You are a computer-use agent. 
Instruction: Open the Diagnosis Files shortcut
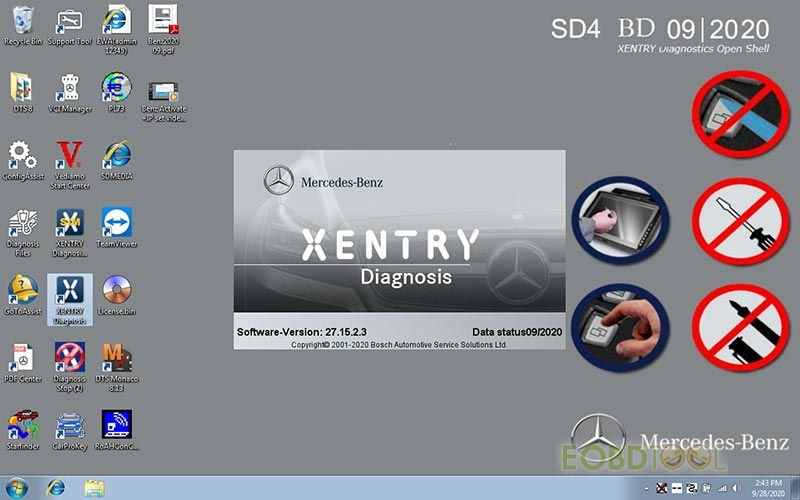pos(23,233)
